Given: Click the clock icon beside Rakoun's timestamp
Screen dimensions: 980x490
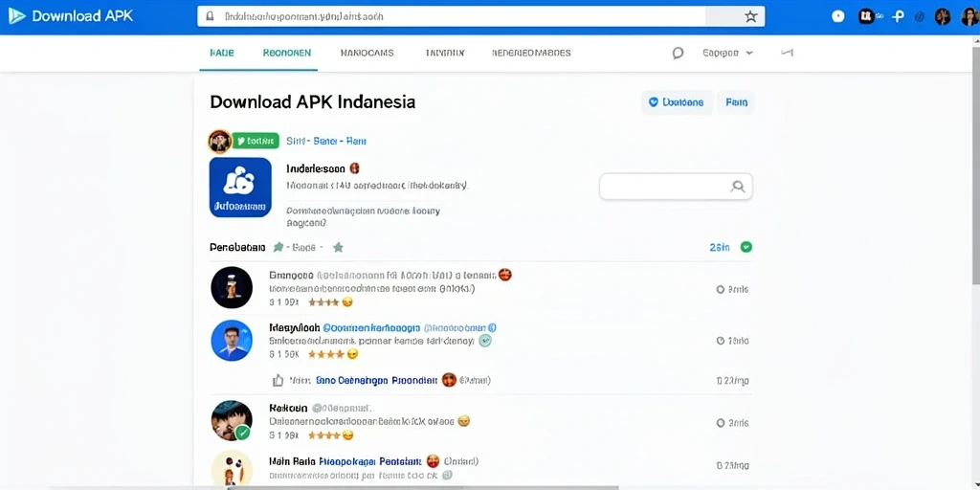Looking at the screenshot, I should [720, 423].
